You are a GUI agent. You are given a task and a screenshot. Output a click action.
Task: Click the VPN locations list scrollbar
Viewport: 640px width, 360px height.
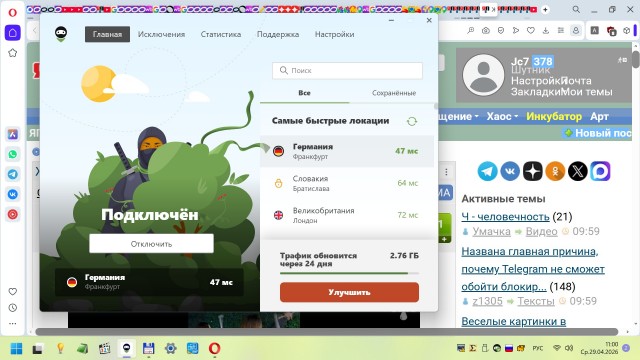pyautogui.click(x=436, y=106)
